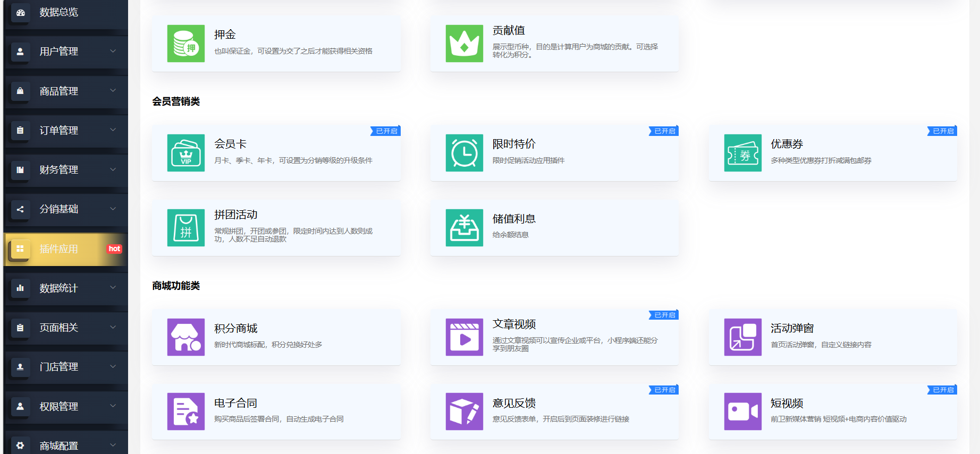The width and height of the screenshot is (980, 454).
Task: Open the 电子合同 plugin card title
Action: (x=235, y=404)
